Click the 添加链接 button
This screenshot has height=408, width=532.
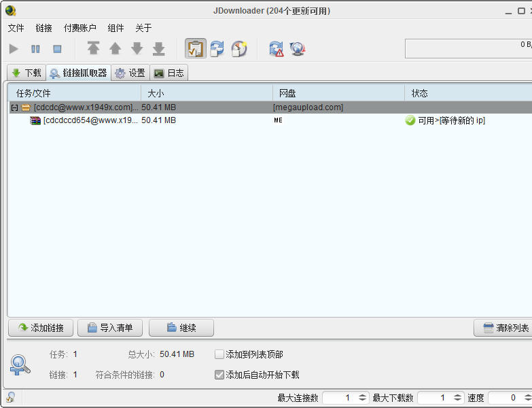(41, 328)
